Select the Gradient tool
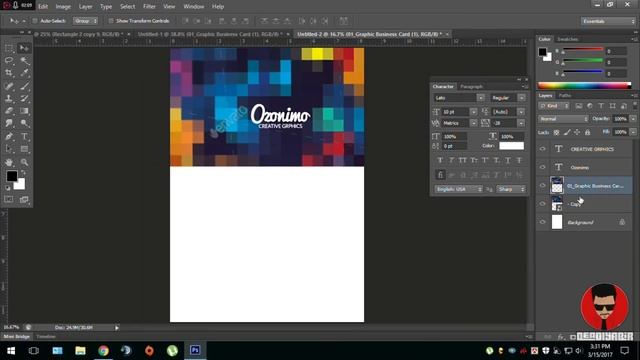640x360 pixels. (x=24, y=111)
